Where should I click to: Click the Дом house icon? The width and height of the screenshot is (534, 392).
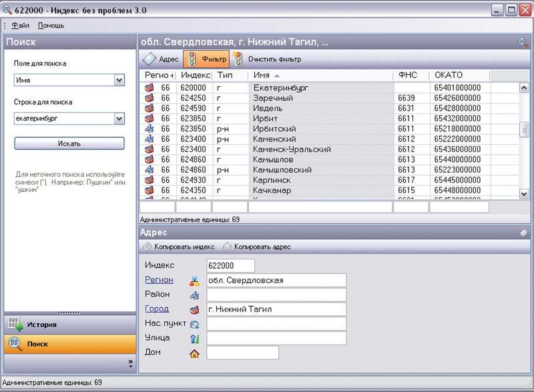[x=195, y=353]
